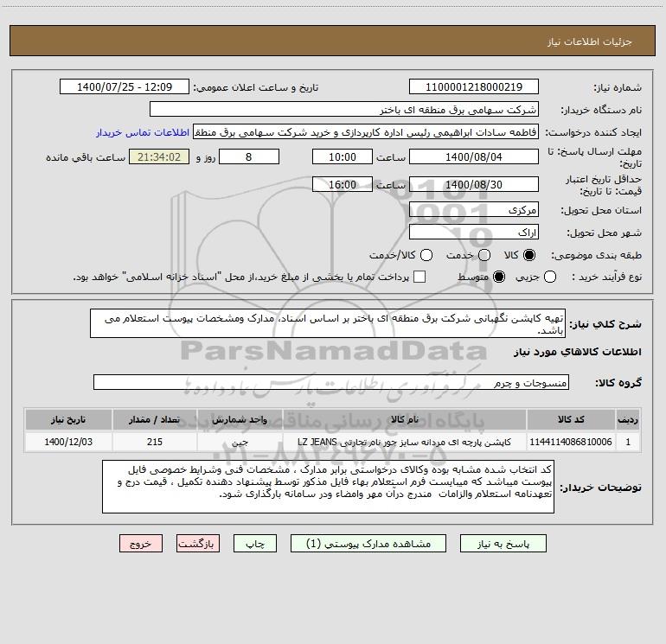Click واحد شمارش column header

[x=240, y=419]
